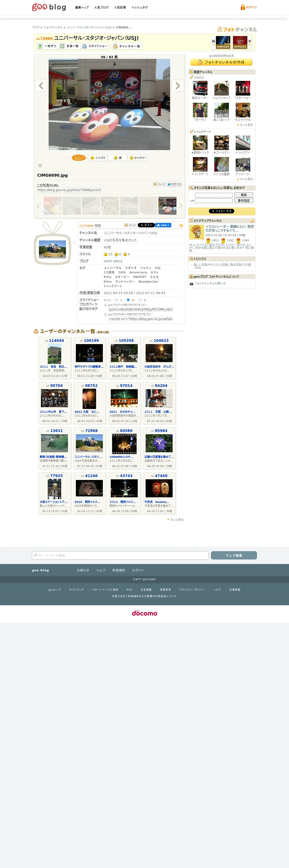Open the フォトチャンネルの使い方 help link
The image size is (289, 868).
(x=210, y=284)
